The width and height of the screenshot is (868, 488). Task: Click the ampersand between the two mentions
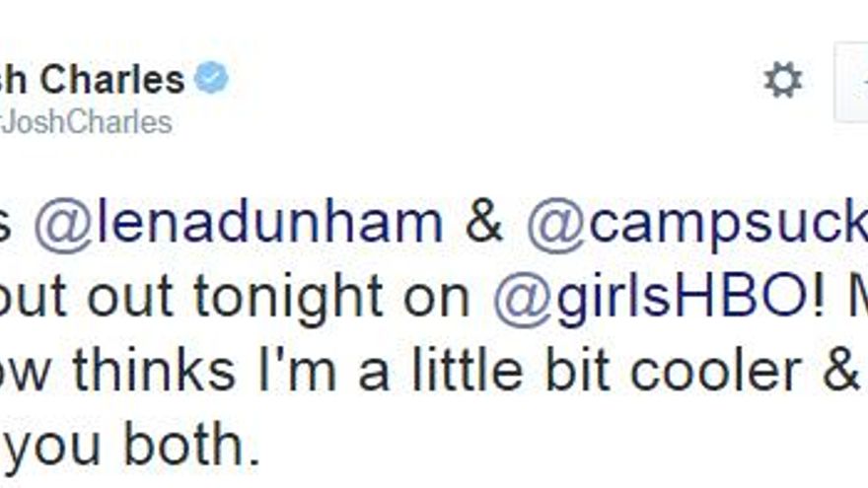pos(483,224)
